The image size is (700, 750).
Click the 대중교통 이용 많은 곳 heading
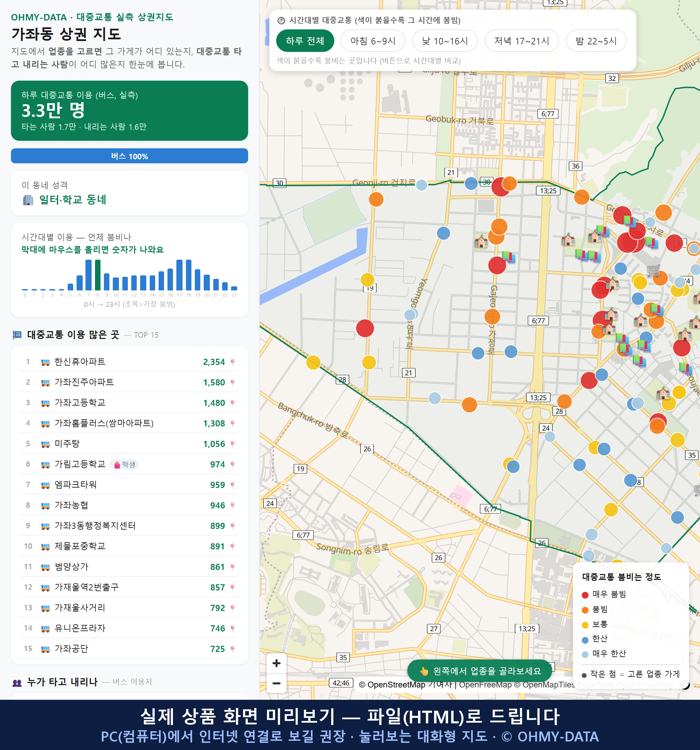pos(73,335)
